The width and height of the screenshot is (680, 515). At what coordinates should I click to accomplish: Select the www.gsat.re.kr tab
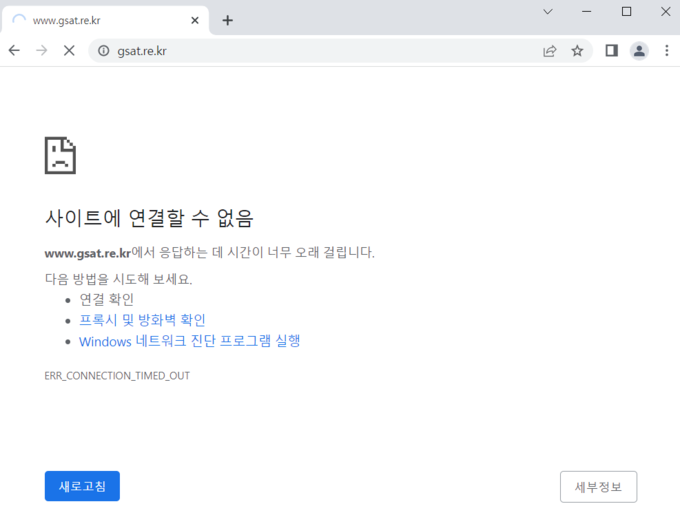pyautogui.click(x=105, y=20)
